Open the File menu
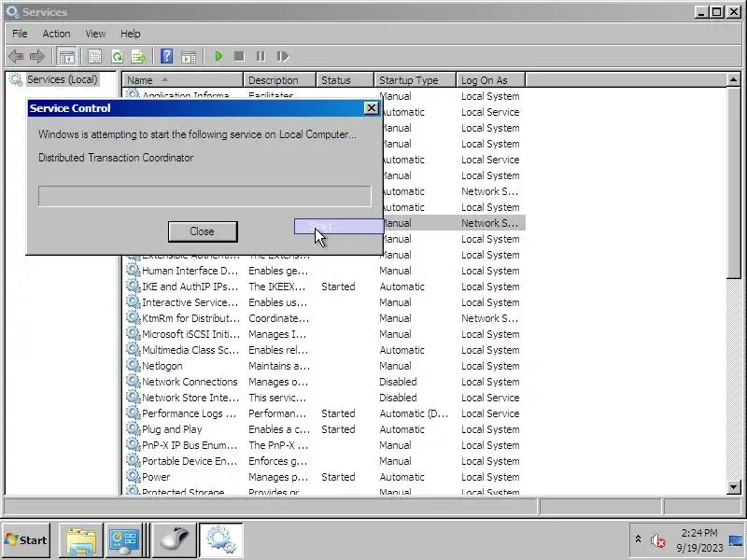Screen dimensions: 747x560 coord(20,34)
